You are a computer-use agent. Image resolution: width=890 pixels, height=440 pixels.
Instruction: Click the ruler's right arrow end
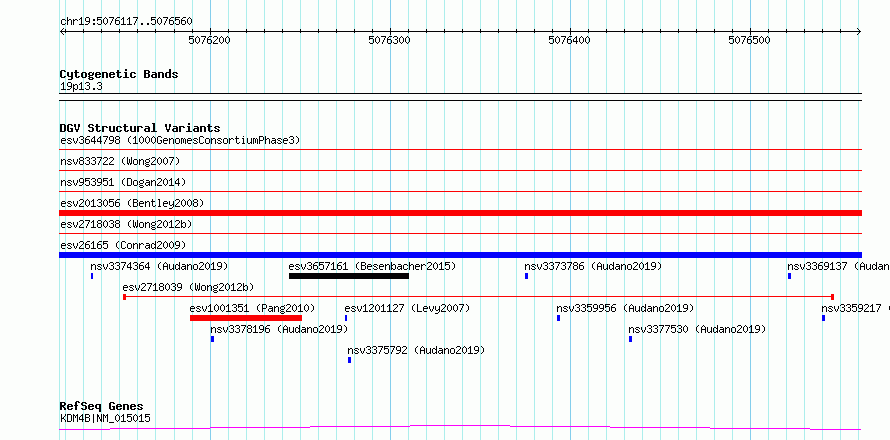(x=859, y=32)
